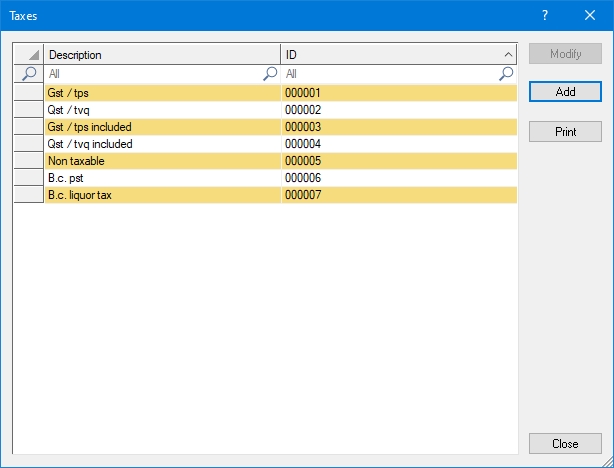Click the row selector beside "B.c. pst"
This screenshot has height=468, width=614.
(28, 178)
